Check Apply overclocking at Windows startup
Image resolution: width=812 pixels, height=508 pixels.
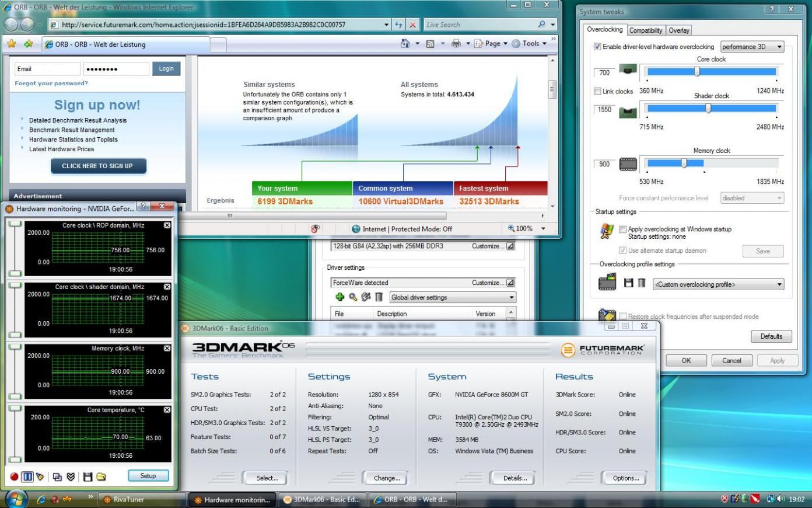[x=623, y=229]
